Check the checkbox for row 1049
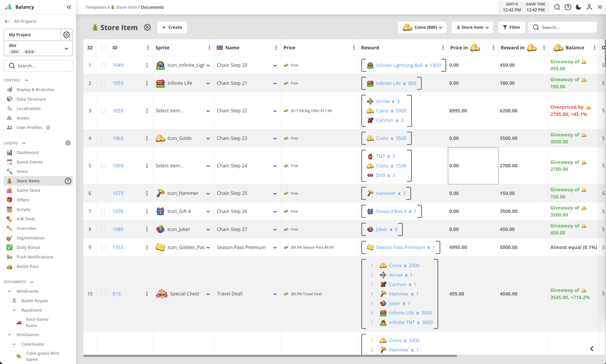Image resolution: width=606 pixels, height=364 pixels. tap(103, 65)
